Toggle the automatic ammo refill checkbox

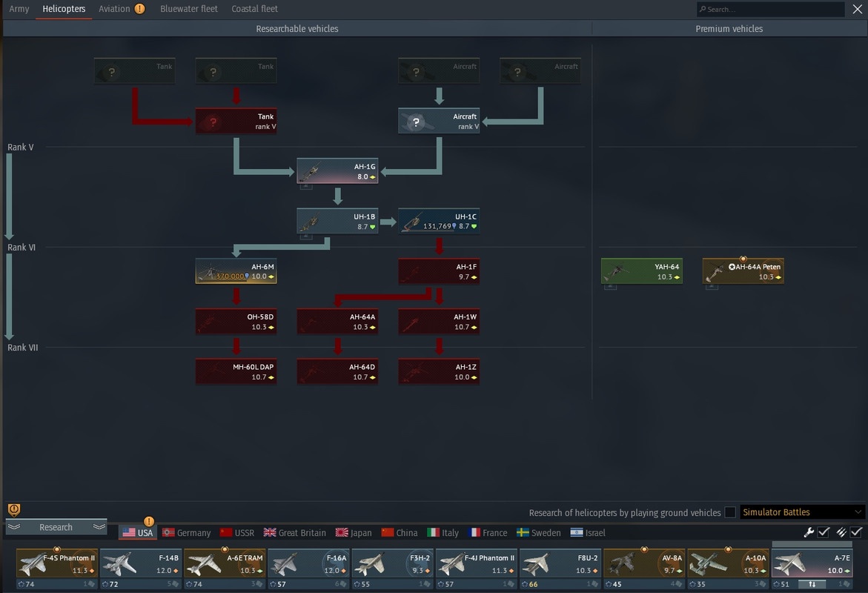tap(856, 532)
